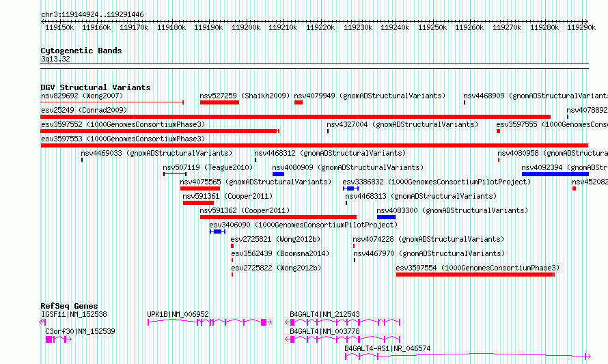
Task: Click the 119200k ruler tick label
Action: [246, 27]
